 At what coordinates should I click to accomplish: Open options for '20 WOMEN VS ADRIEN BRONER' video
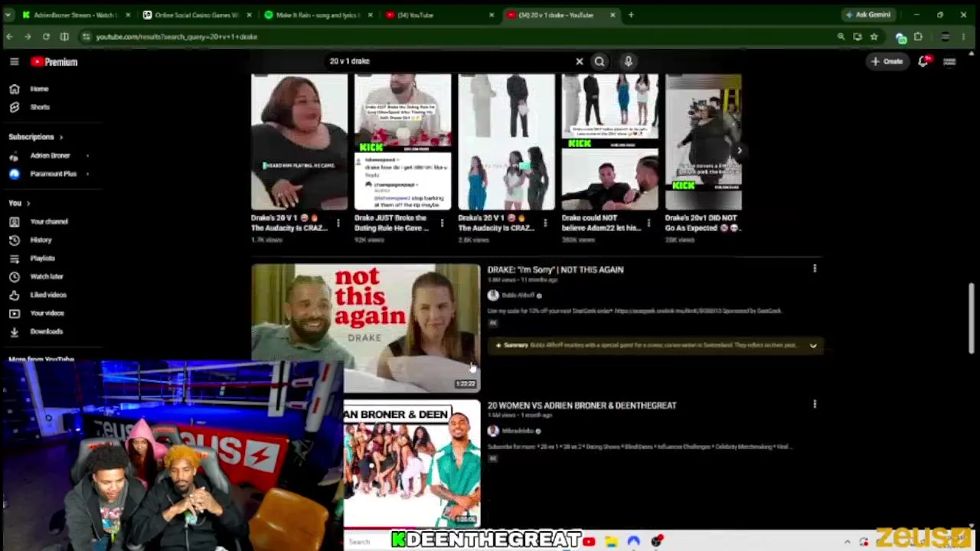point(815,404)
